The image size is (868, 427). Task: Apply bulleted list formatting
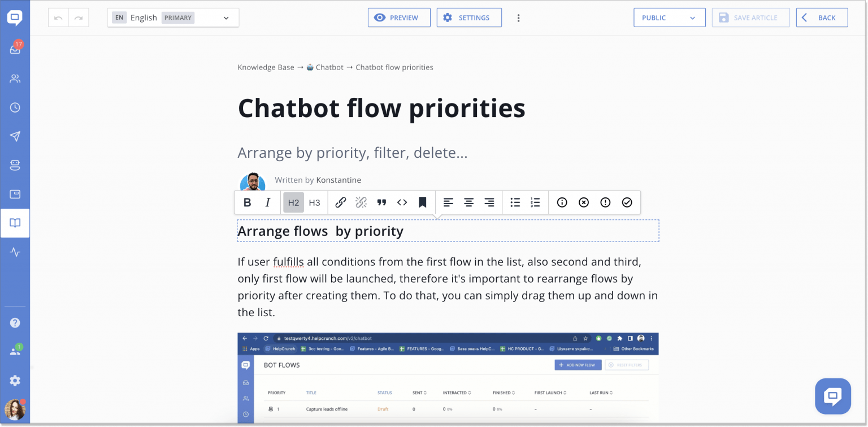click(x=515, y=202)
